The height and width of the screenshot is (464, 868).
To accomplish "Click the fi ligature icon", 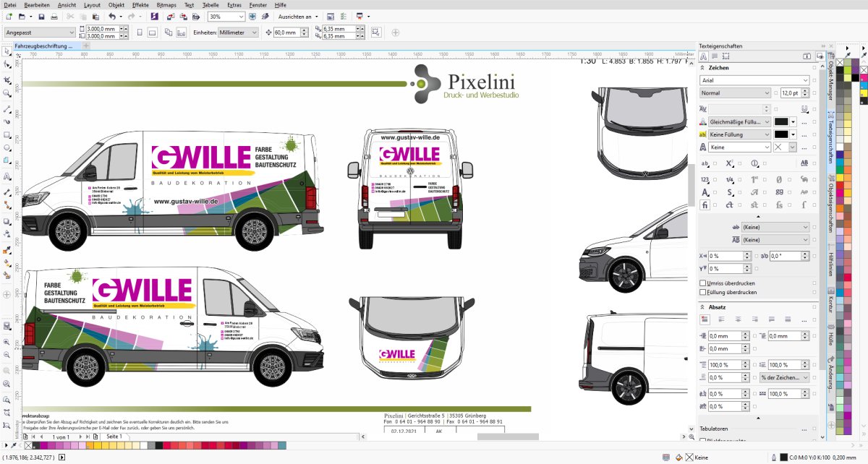I will [705, 205].
